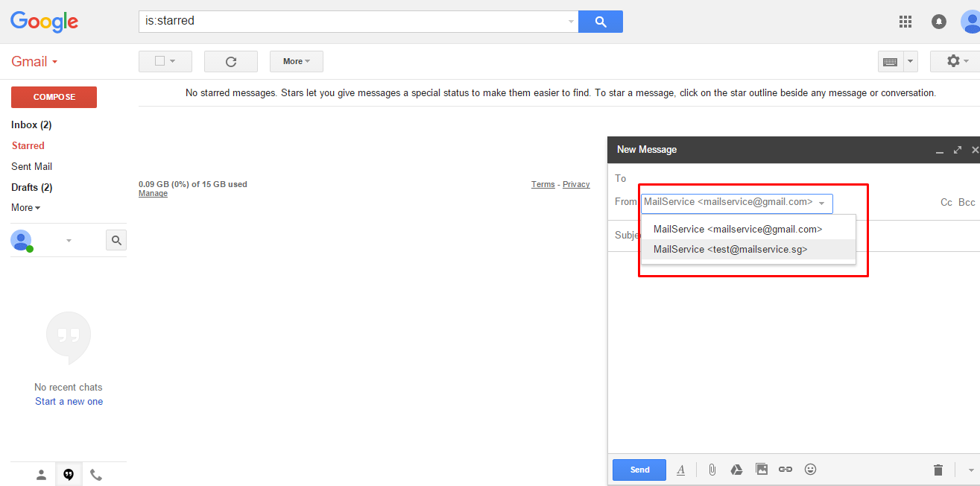
Task: Attach files with the paperclip icon
Action: coord(712,470)
